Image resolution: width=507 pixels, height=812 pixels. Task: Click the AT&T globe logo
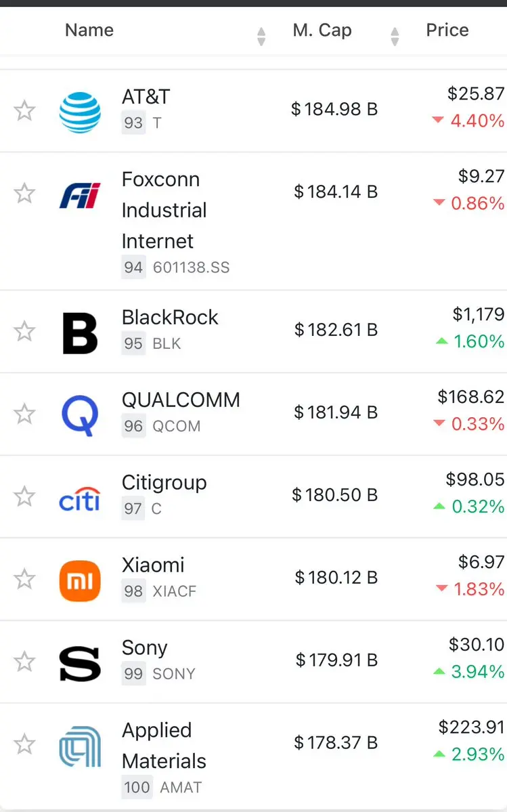(x=80, y=112)
